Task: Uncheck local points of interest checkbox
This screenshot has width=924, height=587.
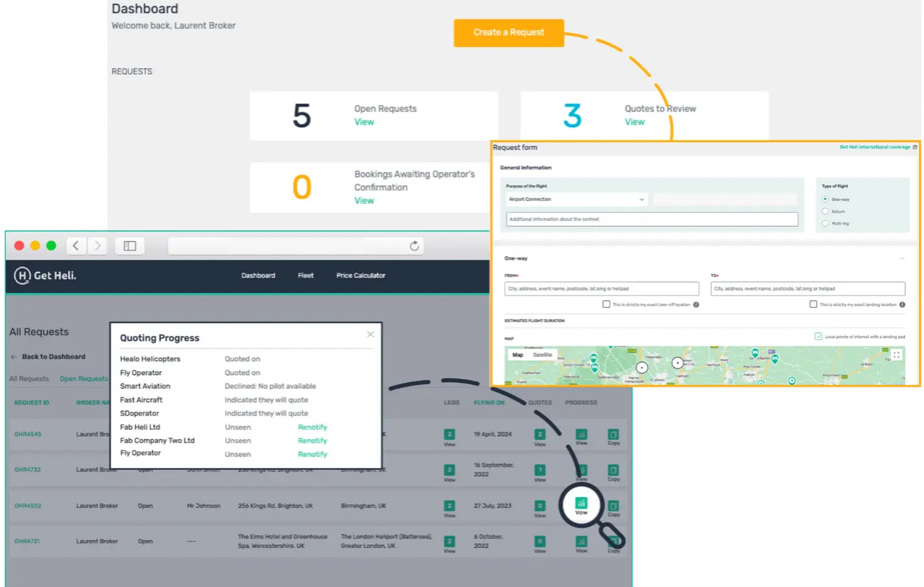Action: point(818,337)
